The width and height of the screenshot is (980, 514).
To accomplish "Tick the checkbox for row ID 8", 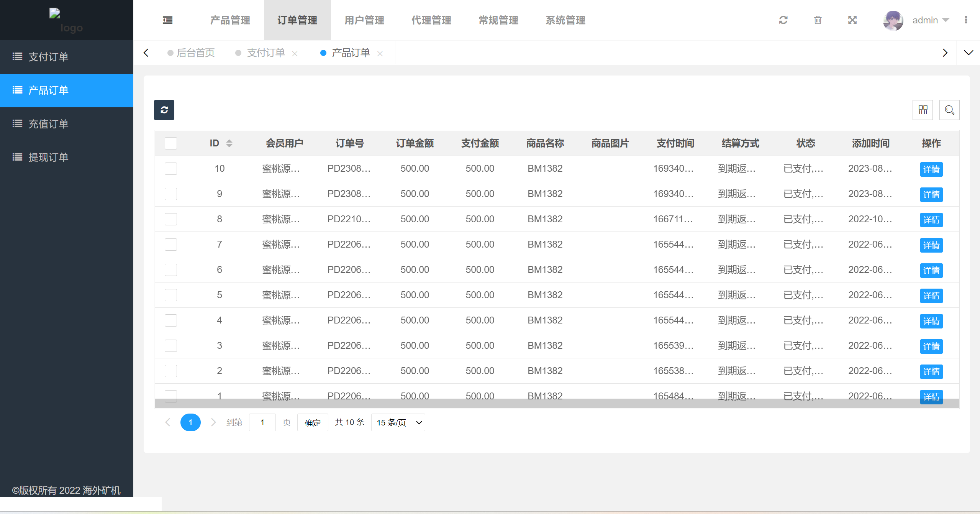I will pos(171,219).
